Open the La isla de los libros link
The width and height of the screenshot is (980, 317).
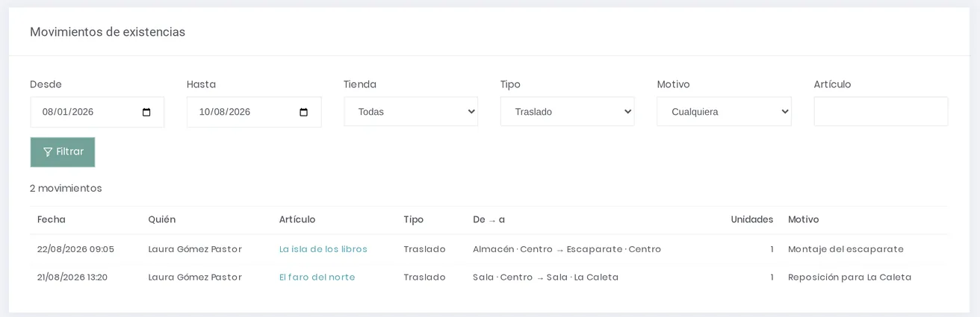(x=323, y=249)
